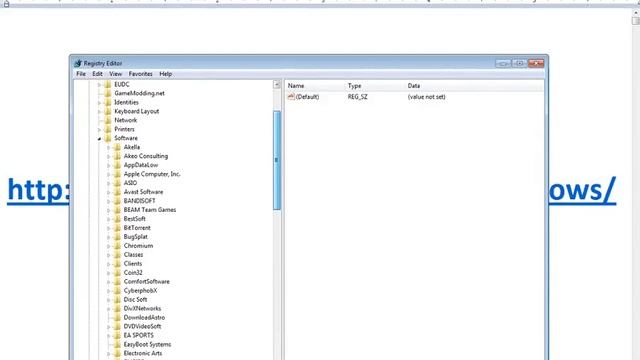The height and width of the screenshot is (360, 640).
Task: Open the File menu
Action: pos(81,74)
